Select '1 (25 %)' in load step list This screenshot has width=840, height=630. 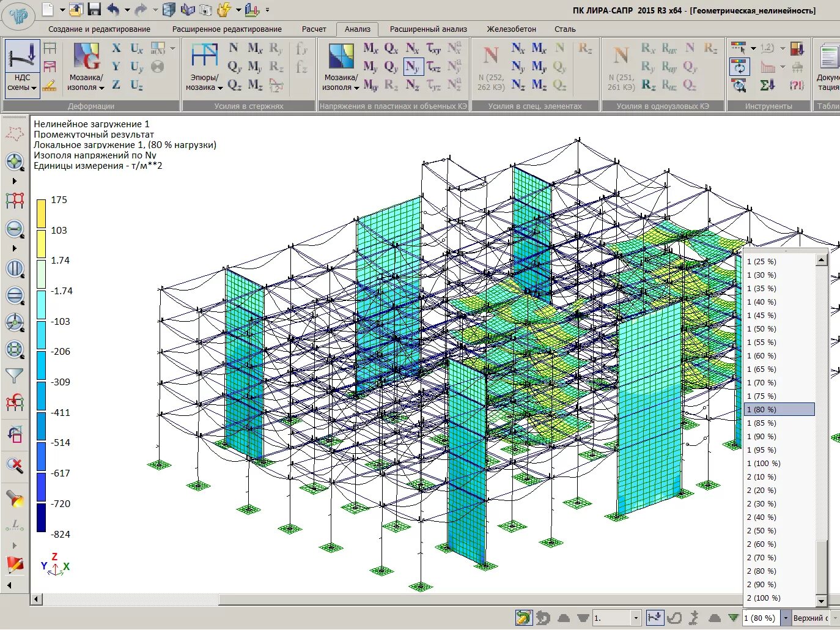pyautogui.click(x=780, y=261)
